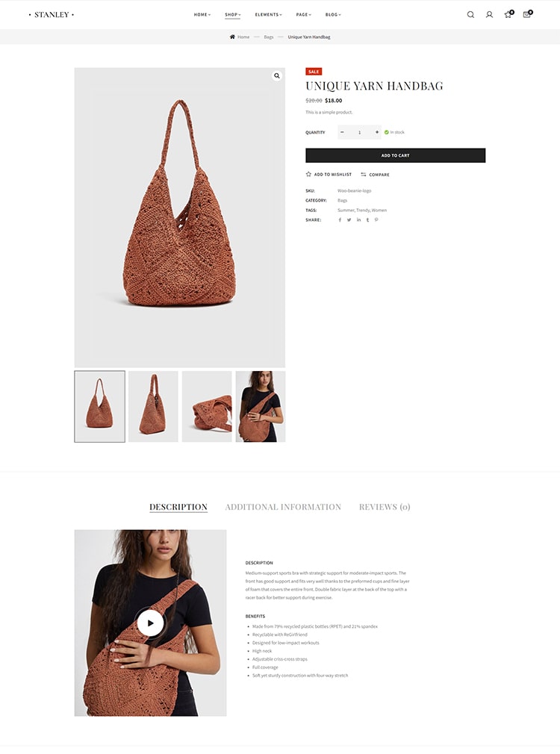Click the magnifier zoom icon on product image

[276, 75]
